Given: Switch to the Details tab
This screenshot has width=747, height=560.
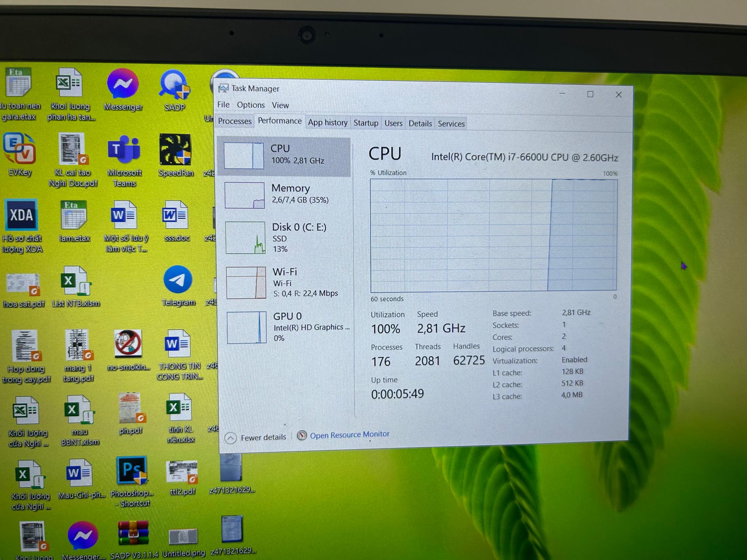Looking at the screenshot, I should 420,123.
